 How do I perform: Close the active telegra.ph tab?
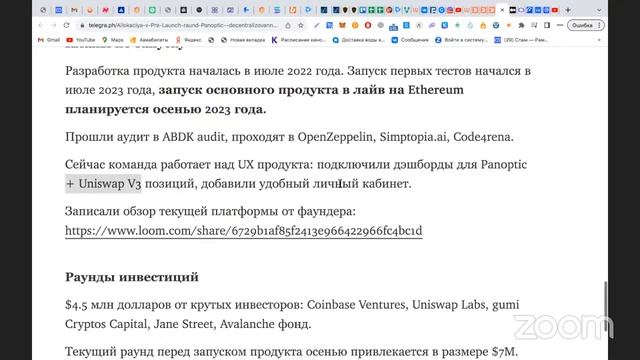[502, 10]
